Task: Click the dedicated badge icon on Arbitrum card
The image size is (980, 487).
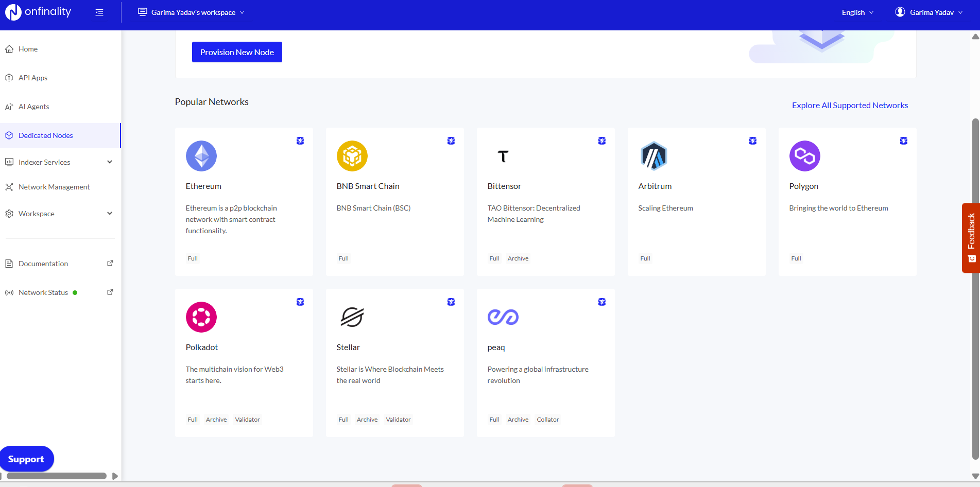Action: pos(753,141)
